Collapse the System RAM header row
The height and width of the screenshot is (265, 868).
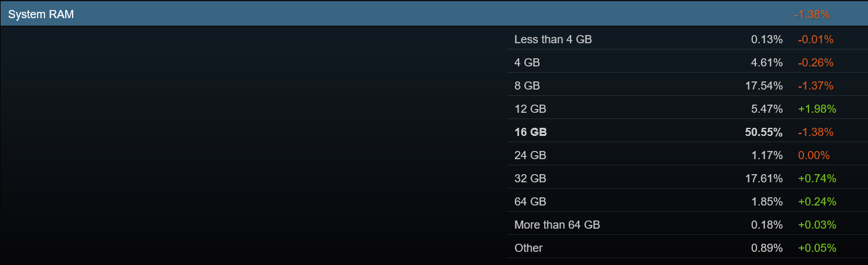(41, 14)
